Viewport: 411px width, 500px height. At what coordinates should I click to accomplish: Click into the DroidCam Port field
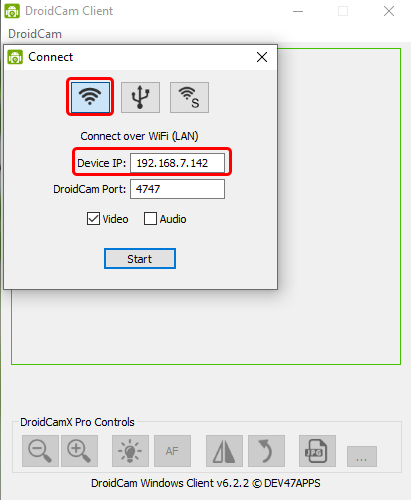point(177,189)
